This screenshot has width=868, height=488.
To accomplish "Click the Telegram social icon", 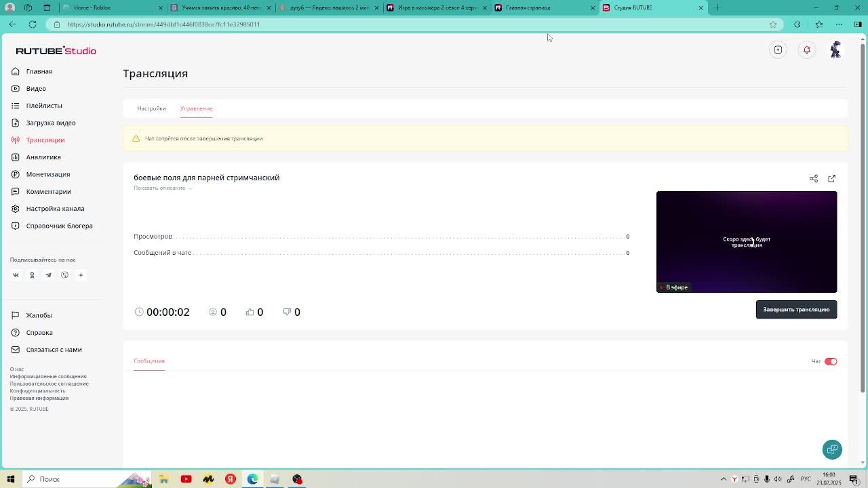I will (x=48, y=275).
